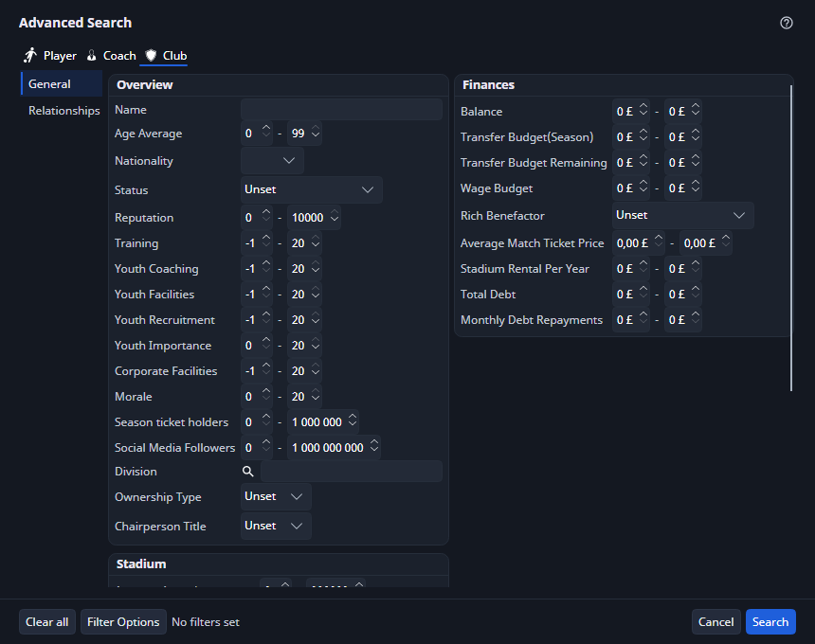Click the Age Average minimum stepper

point(257,134)
